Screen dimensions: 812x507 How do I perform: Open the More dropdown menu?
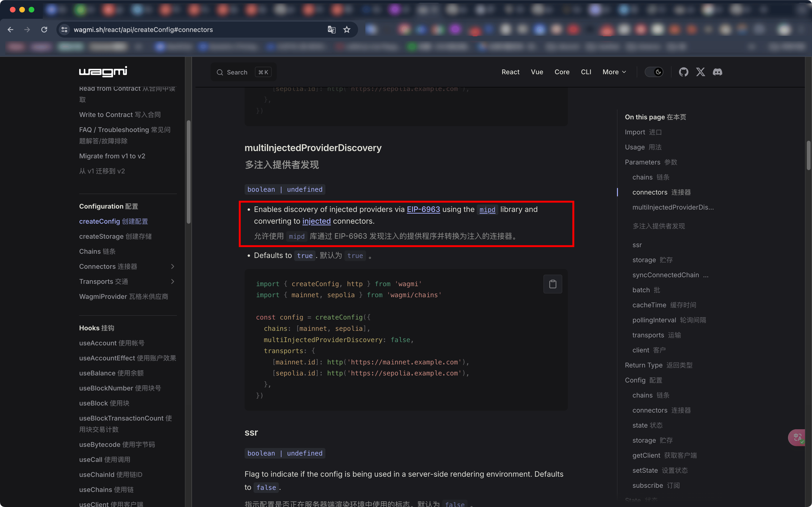(x=614, y=72)
